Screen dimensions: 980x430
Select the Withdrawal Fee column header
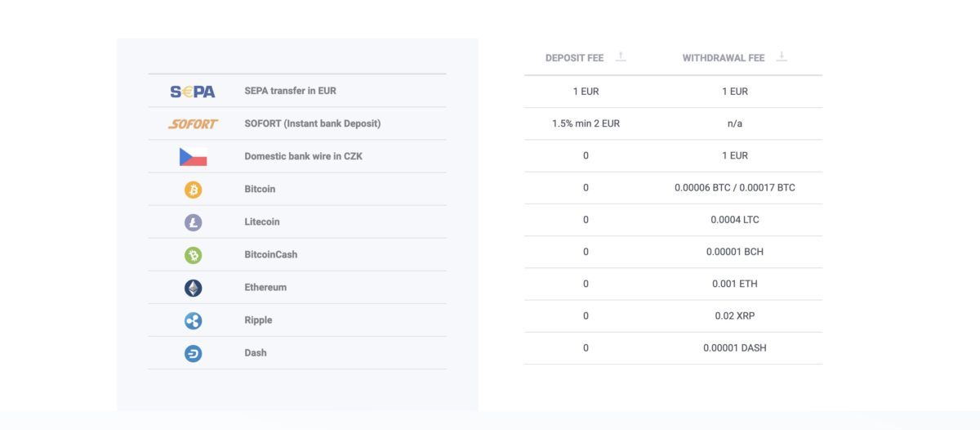[724, 58]
